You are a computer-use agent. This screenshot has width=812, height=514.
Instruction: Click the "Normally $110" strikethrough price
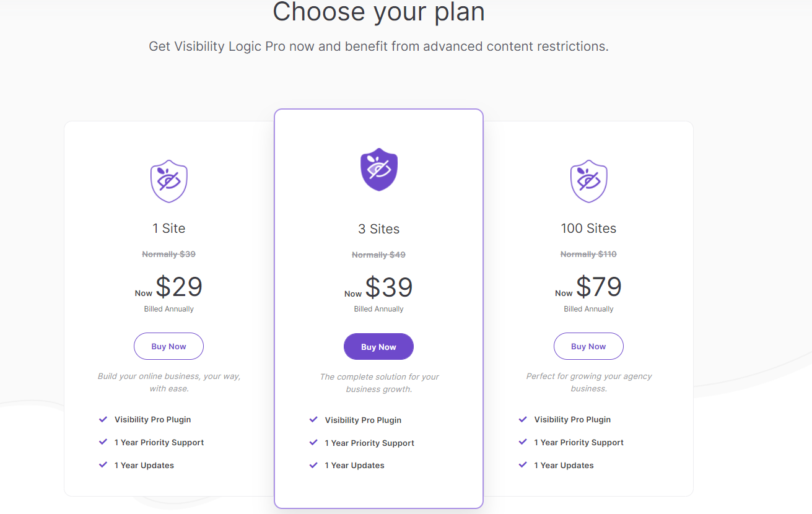tap(588, 254)
